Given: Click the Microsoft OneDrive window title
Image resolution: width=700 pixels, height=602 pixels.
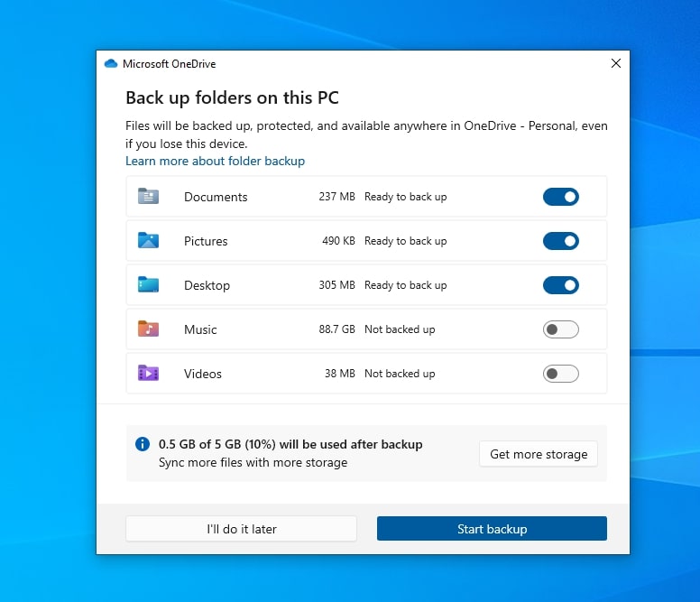Looking at the screenshot, I should pos(170,64).
